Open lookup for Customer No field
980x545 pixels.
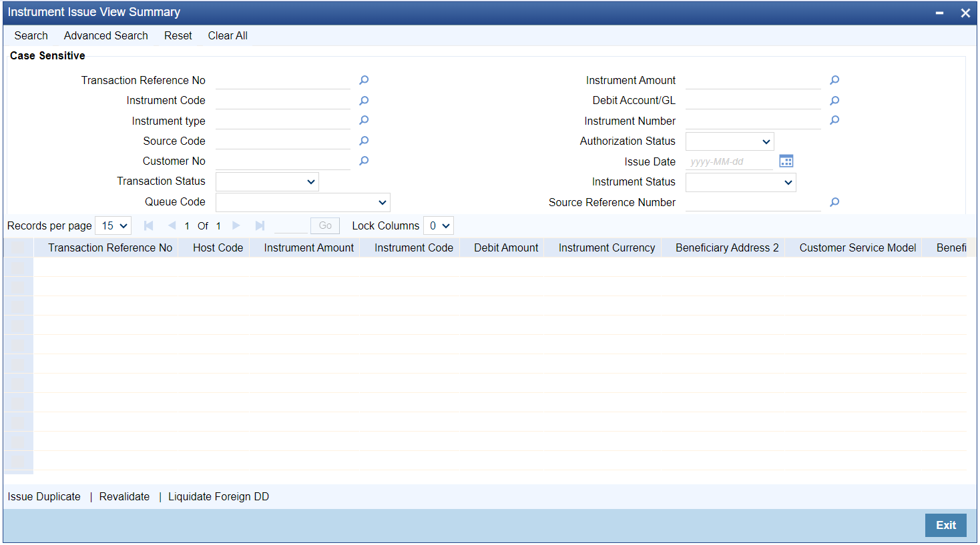(364, 161)
